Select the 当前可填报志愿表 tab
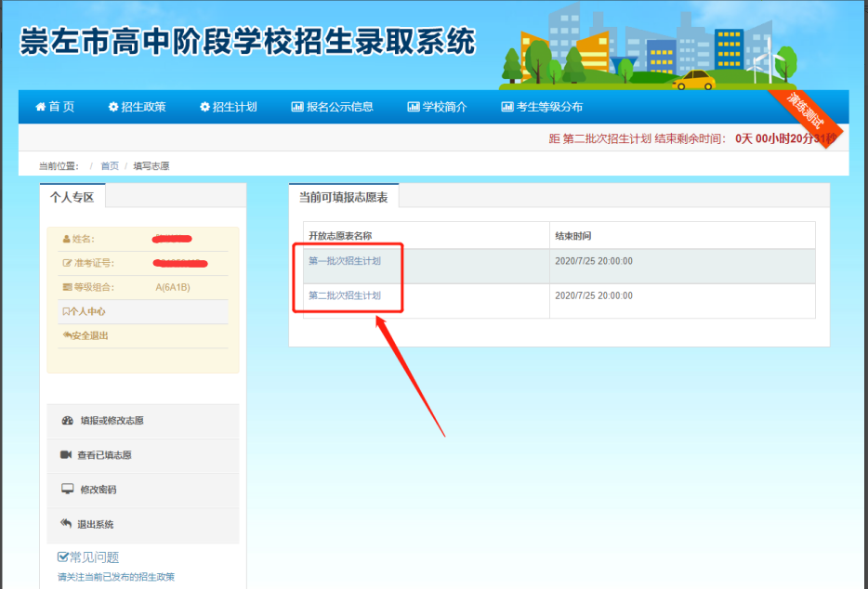868x589 pixels. pos(343,197)
